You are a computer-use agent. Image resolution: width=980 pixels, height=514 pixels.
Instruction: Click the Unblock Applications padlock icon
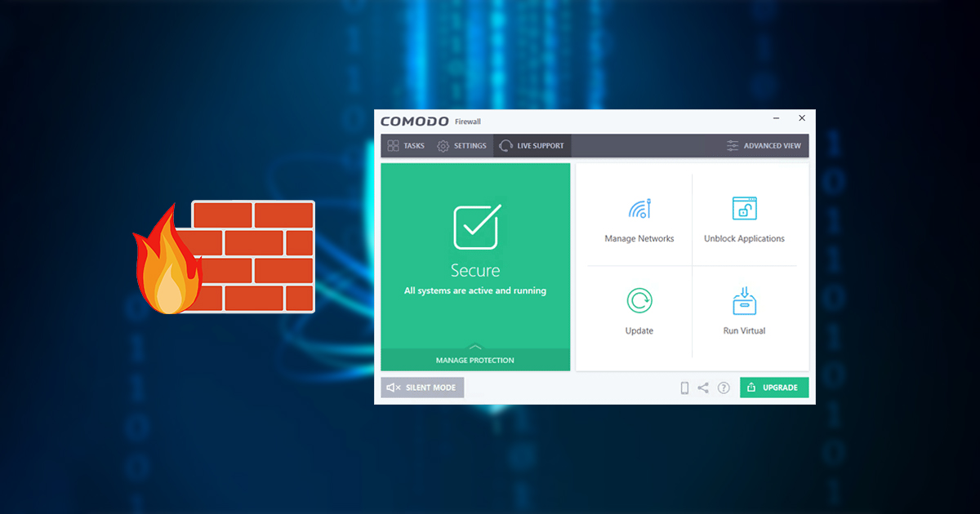[x=744, y=208]
